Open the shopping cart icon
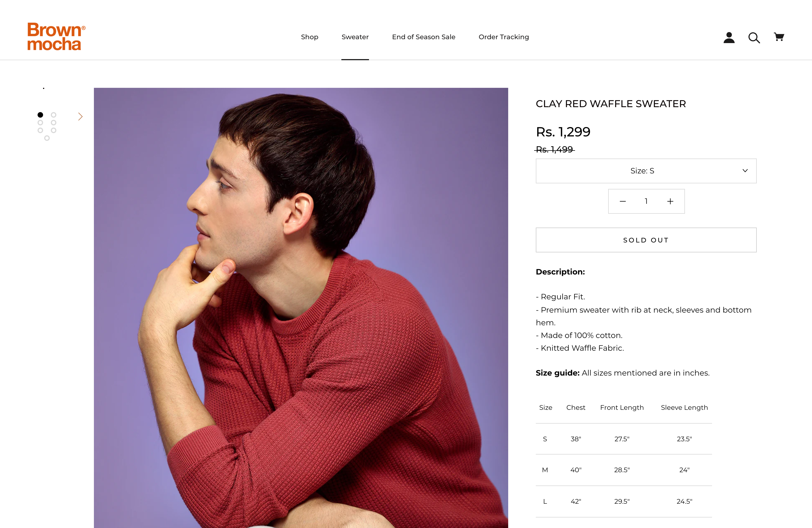The width and height of the screenshot is (812, 528). coord(779,37)
